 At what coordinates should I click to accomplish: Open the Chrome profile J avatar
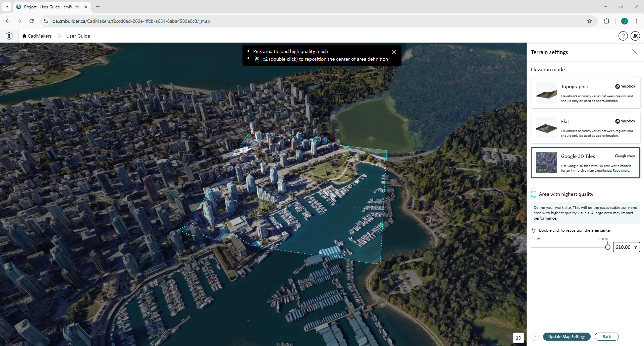tap(625, 21)
